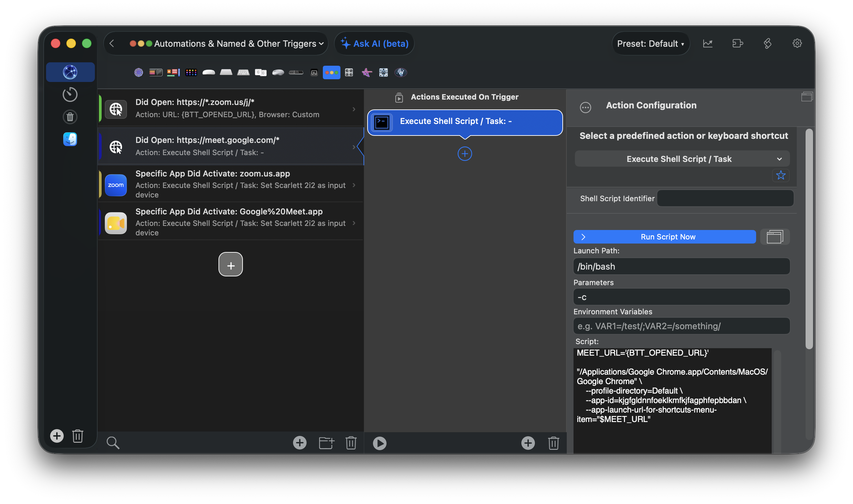The width and height of the screenshot is (853, 504).
Task: Delete selected trigger with trash icon
Action: (351, 443)
